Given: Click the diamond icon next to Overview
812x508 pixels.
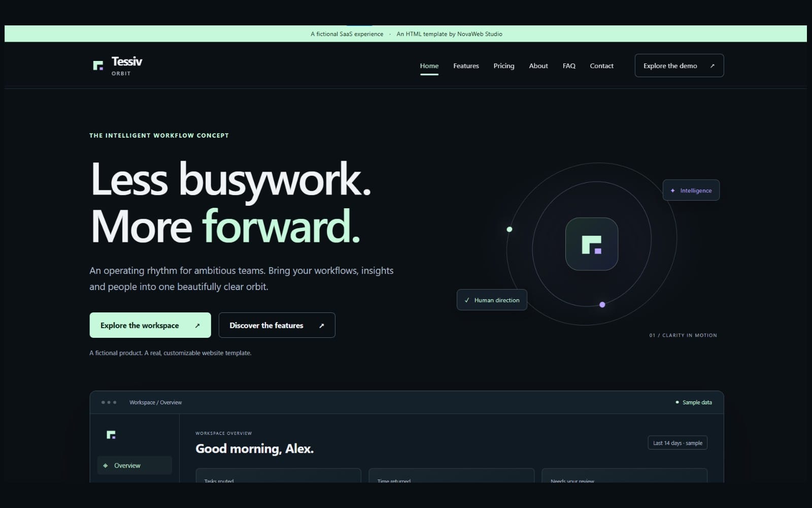Looking at the screenshot, I should click(x=106, y=465).
